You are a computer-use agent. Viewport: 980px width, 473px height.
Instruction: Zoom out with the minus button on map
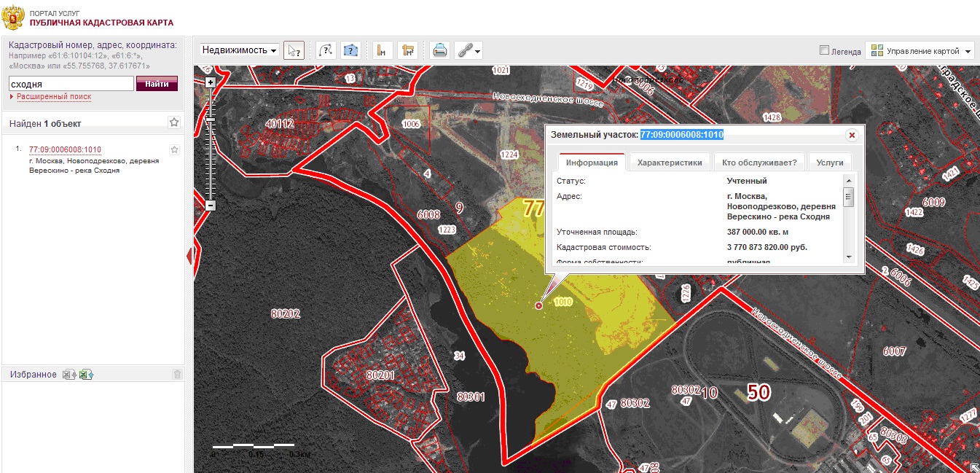[x=211, y=206]
